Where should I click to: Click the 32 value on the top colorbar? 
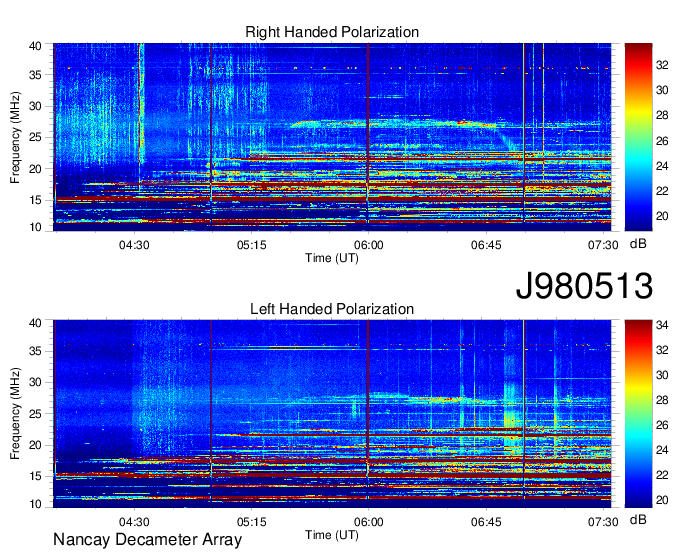tap(662, 65)
